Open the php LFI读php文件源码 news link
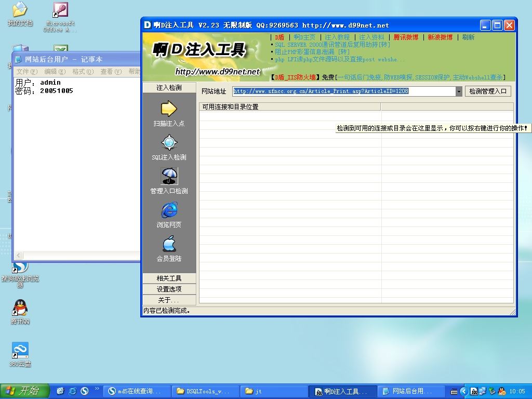Image resolution: width=532 pixels, height=399 pixels. (x=340, y=59)
